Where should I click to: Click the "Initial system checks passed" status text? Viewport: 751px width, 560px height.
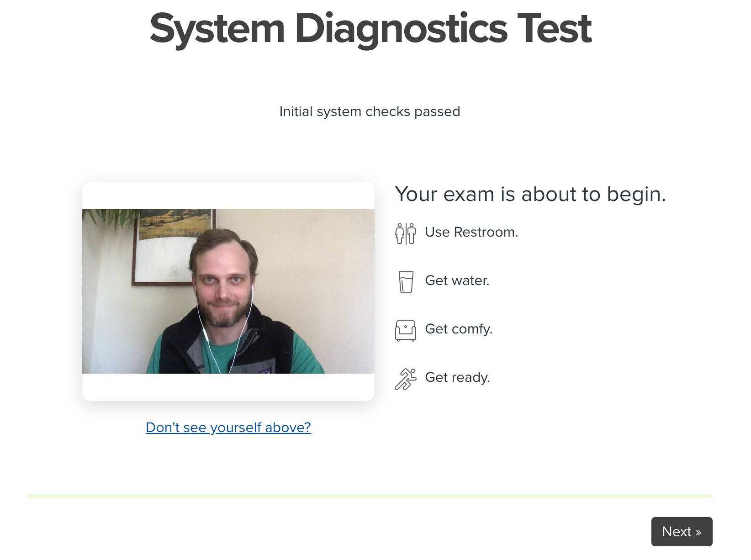point(370,111)
